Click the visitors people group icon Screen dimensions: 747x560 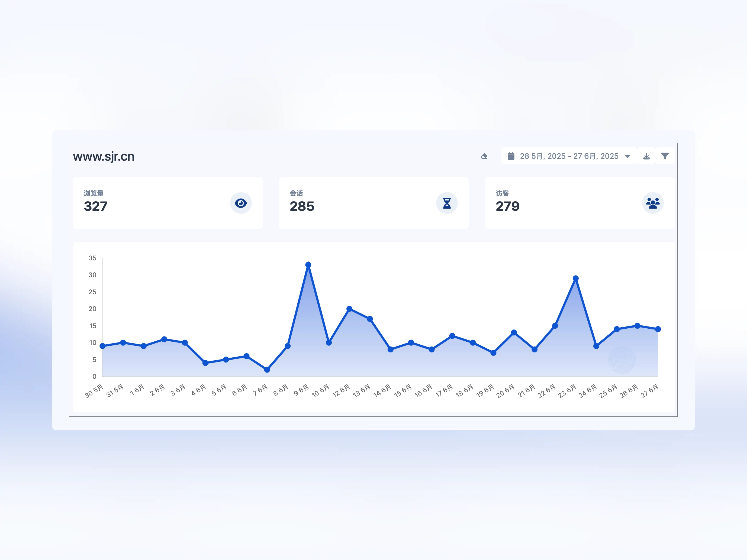[x=652, y=203]
